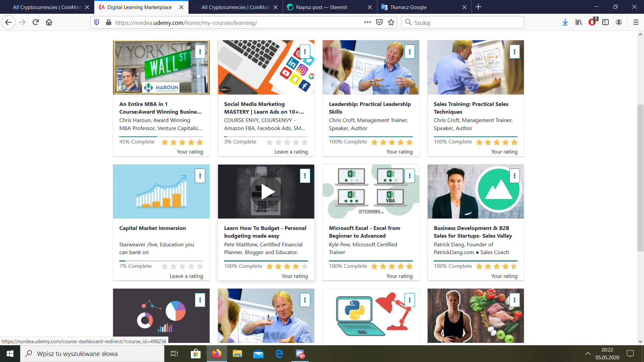Go to the browser home page icon

49,22
